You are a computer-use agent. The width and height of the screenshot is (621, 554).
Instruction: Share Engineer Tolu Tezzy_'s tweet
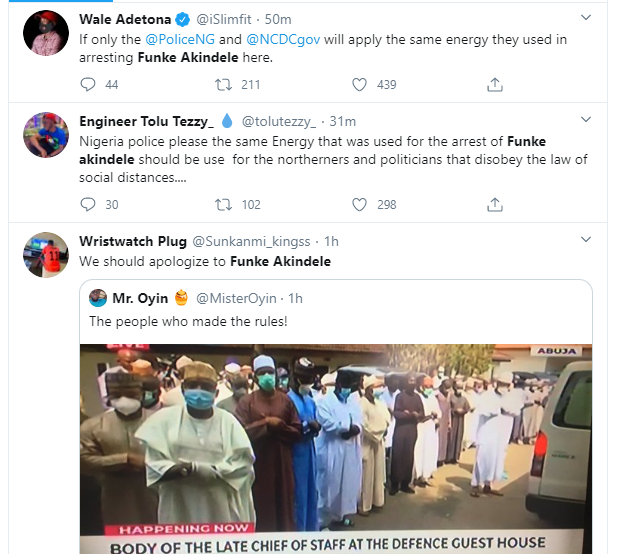click(495, 204)
